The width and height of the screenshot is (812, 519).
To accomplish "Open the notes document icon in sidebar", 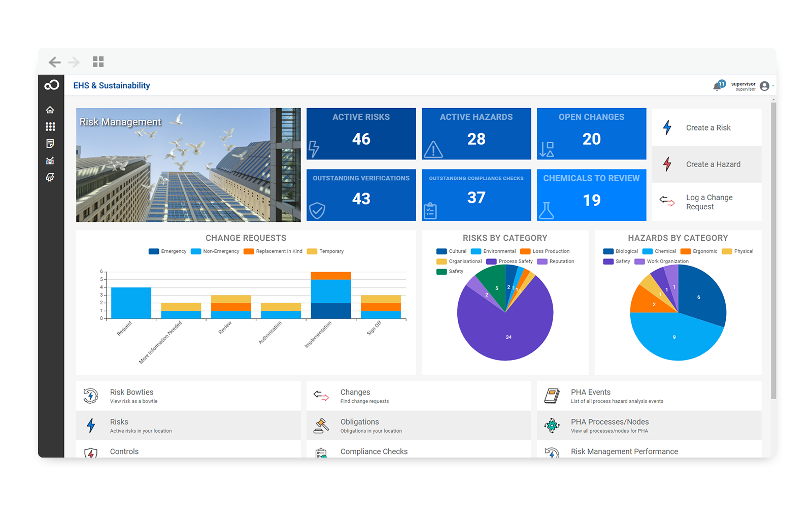I will (x=50, y=144).
